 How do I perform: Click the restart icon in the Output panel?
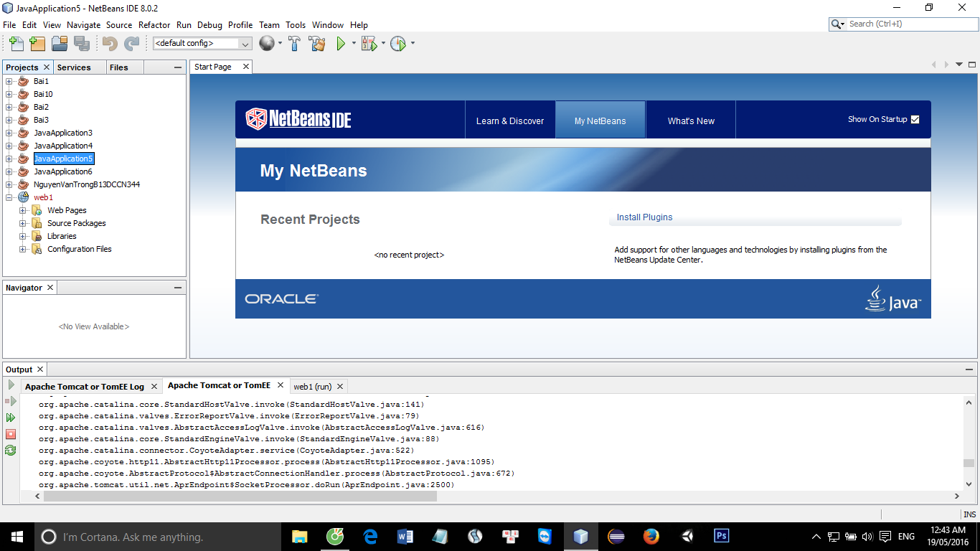point(10,451)
